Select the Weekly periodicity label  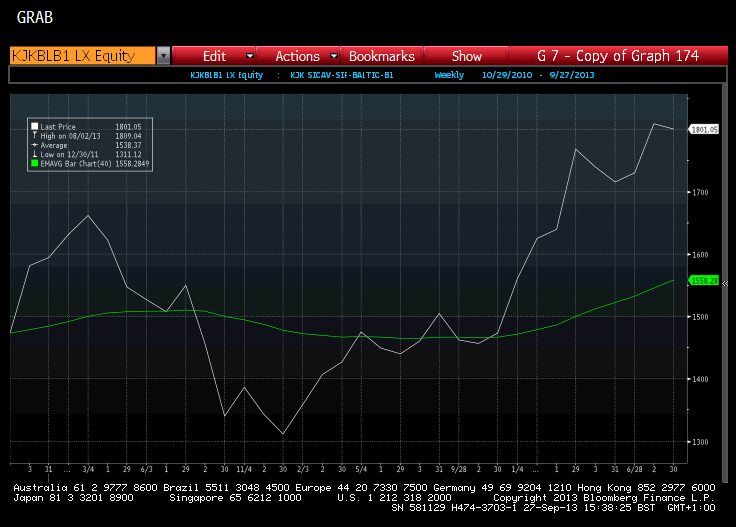pyautogui.click(x=449, y=75)
